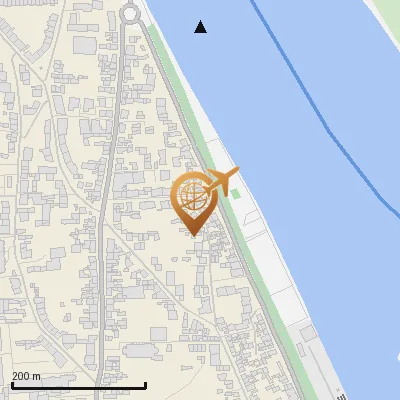Viewport: 400px width, 400px height.
Task: Click the black north arrow triangle
Action: coord(200,27)
